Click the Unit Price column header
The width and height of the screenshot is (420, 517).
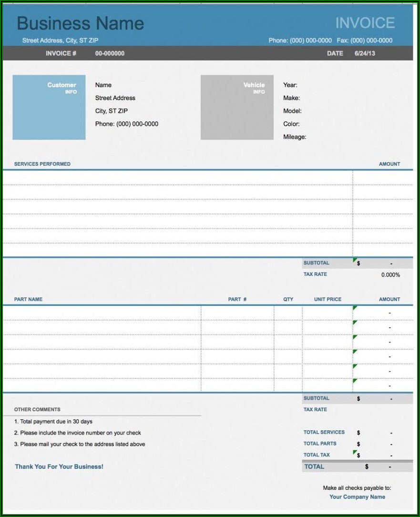pos(328,299)
